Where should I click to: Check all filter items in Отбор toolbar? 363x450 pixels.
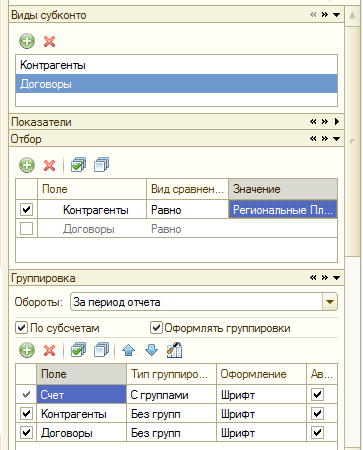coord(78,165)
